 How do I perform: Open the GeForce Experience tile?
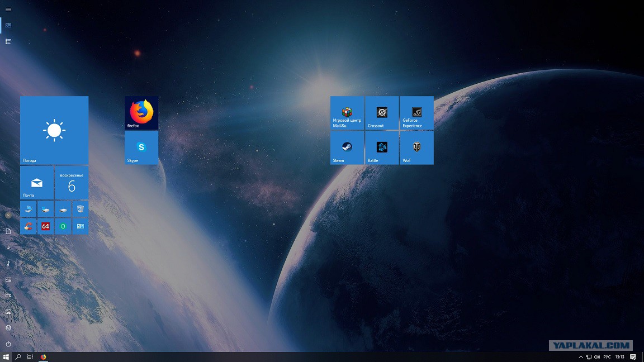coord(417,113)
